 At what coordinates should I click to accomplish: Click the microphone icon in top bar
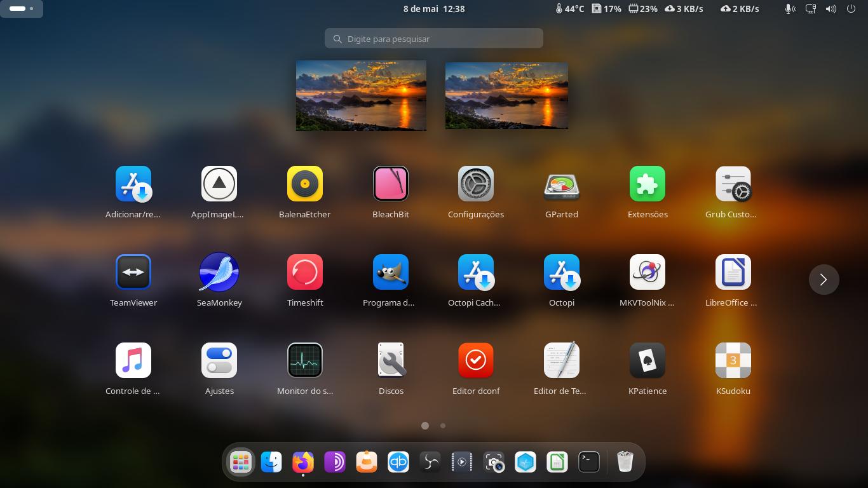point(790,9)
